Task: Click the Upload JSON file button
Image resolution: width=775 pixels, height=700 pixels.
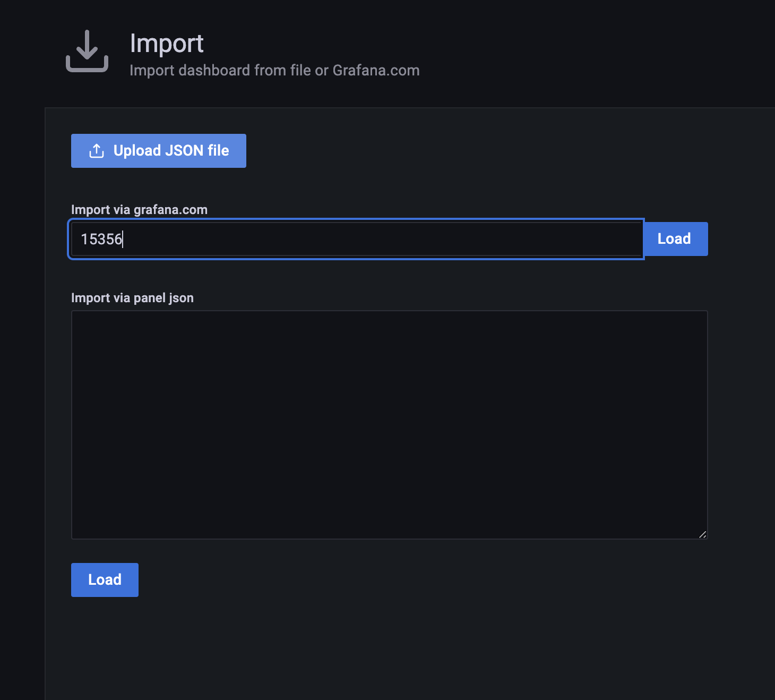Action: (x=159, y=151)
